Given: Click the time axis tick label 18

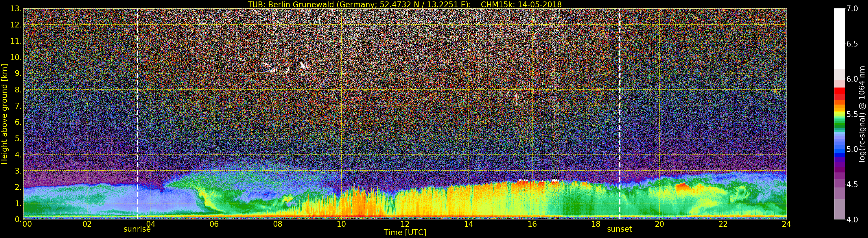Looking at the screenshot, I should coord(596,224).
